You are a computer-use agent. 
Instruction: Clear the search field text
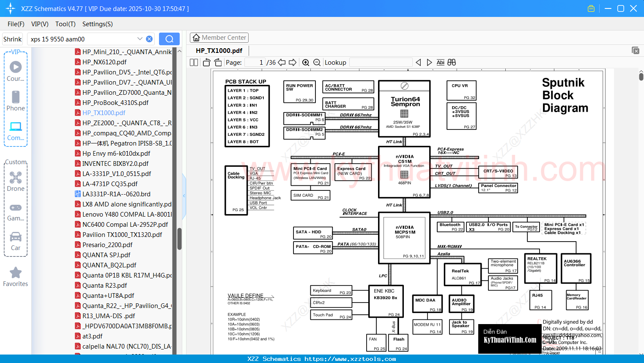coord(149,39)
